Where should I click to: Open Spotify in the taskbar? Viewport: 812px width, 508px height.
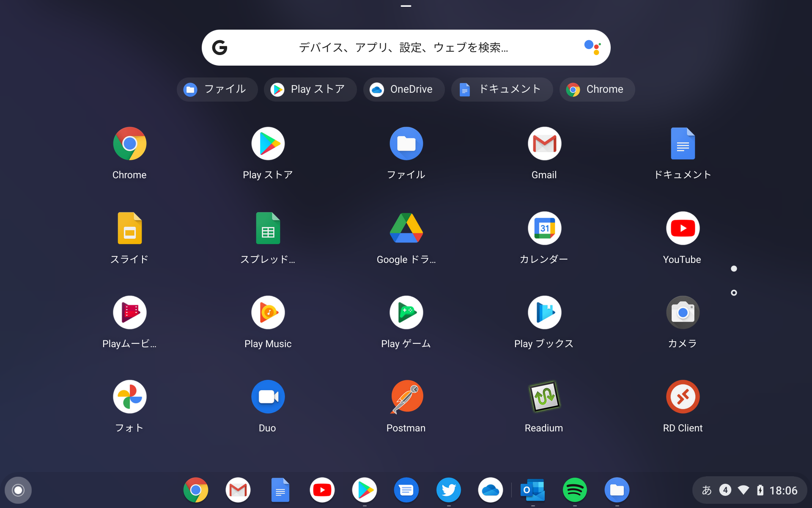coord(575,491)
